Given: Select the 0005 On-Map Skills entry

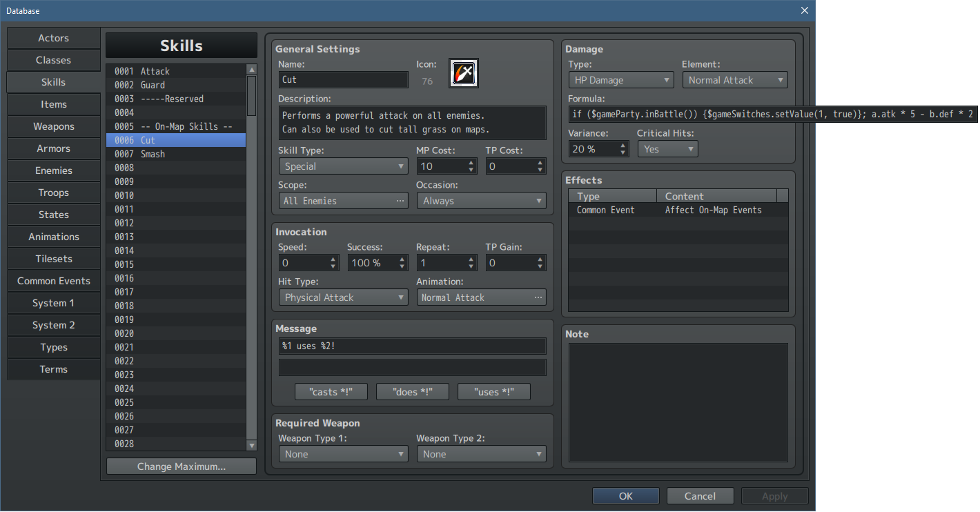Looking at the screenshot, I should (176, 126).
